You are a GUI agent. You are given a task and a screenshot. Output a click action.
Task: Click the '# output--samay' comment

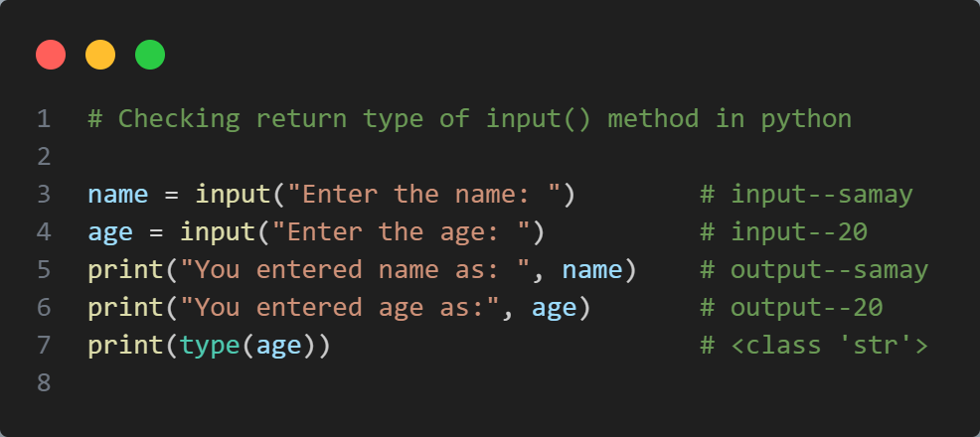[x=814, y=270]
